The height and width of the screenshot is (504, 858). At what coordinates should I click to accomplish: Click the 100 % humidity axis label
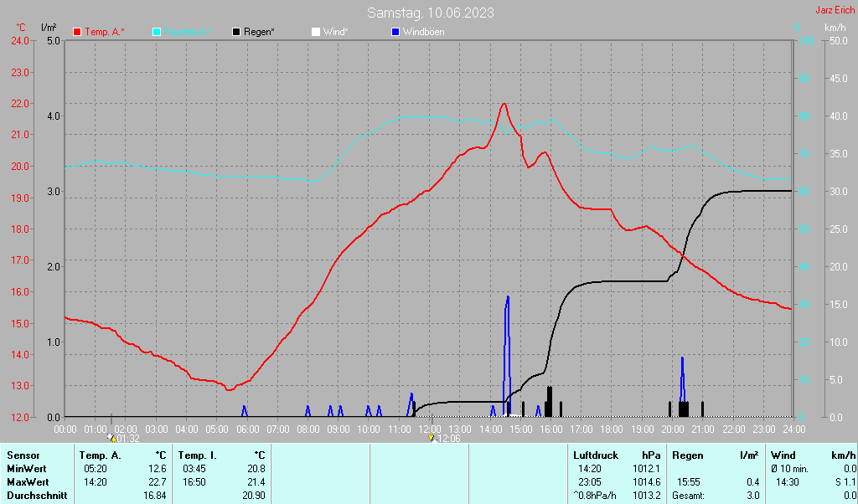tap(807, 41)
